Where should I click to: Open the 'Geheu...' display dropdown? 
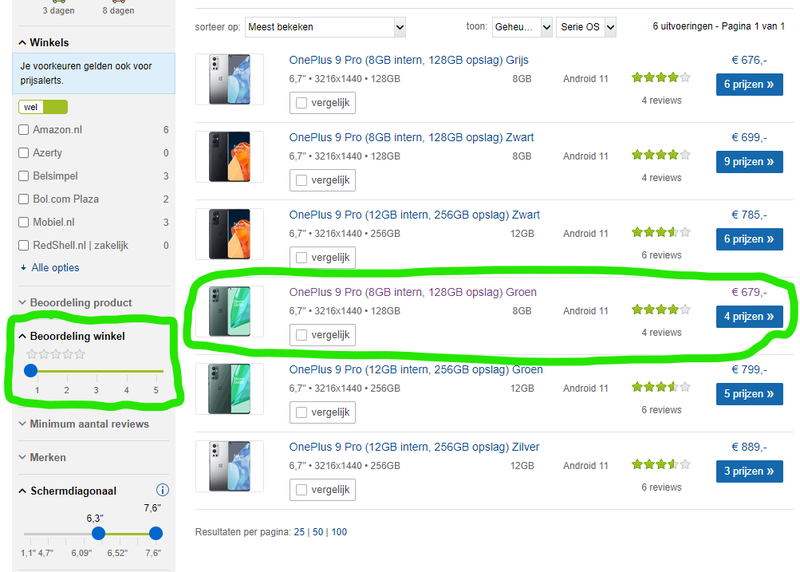(522, 27)
